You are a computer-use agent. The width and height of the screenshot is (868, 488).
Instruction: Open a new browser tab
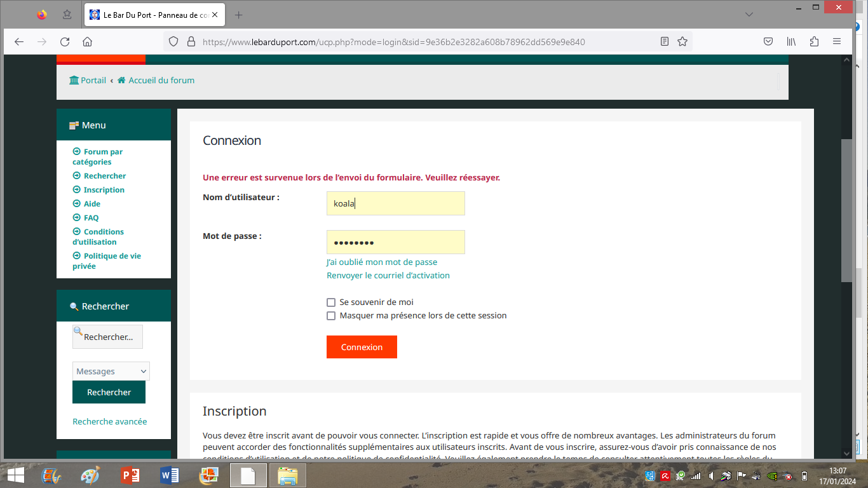pyautogui.click(x=239, y=15)
